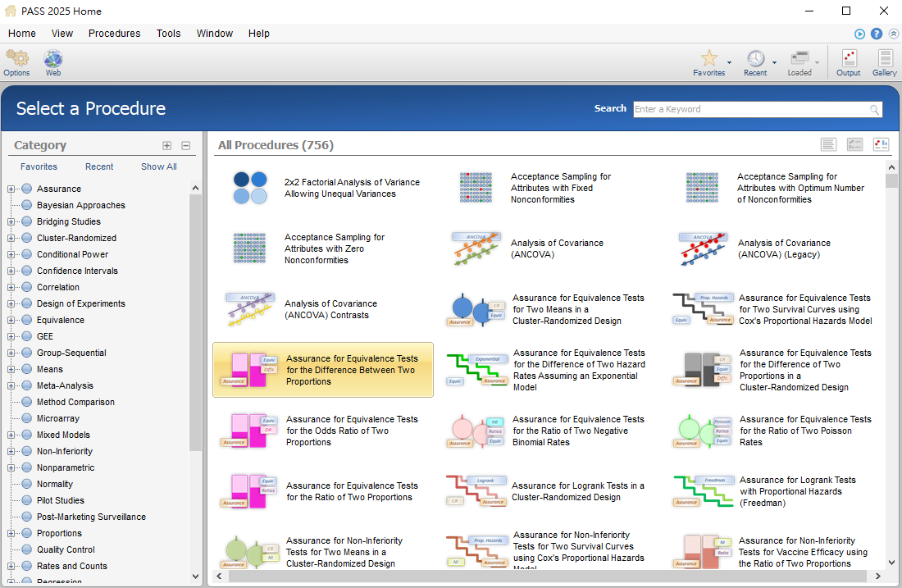Open the Recent dropdown arrow in the toolbar
Image resolution: width=902 pixels, height=588 pixels.
click(774, 62)
